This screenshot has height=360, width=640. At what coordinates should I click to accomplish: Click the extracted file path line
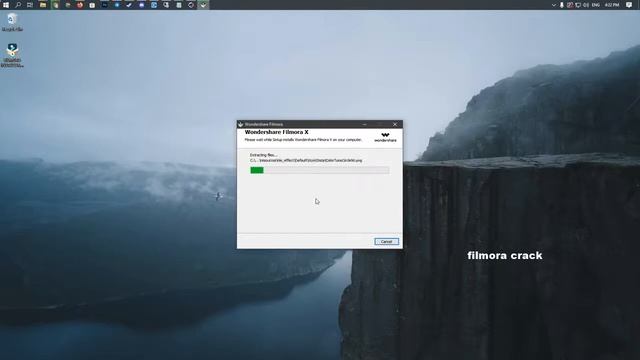[x=306, y=160]
